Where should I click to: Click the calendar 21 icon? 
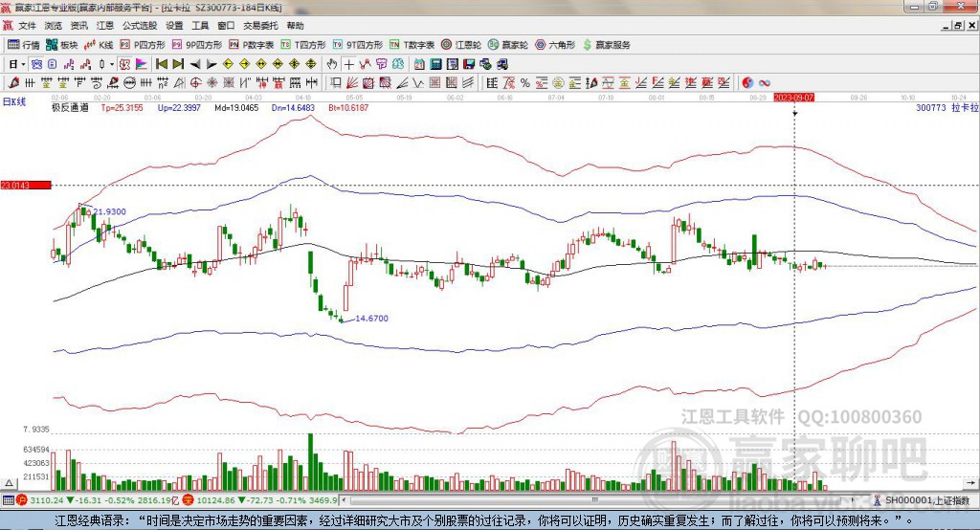click(x=419, y=64)
